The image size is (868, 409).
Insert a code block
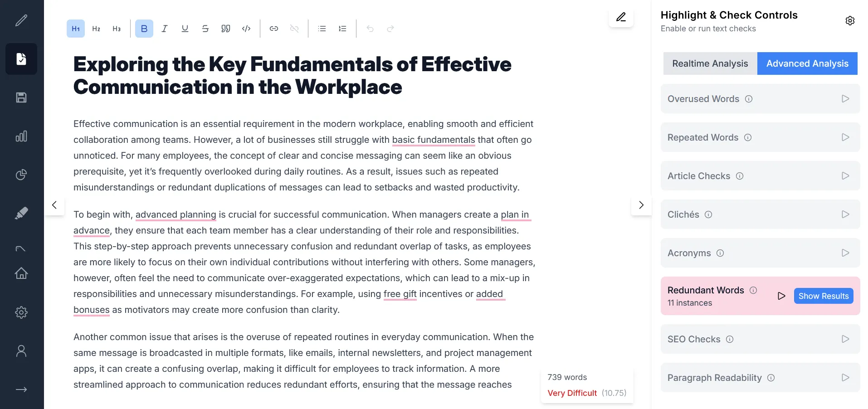(246, 29)
